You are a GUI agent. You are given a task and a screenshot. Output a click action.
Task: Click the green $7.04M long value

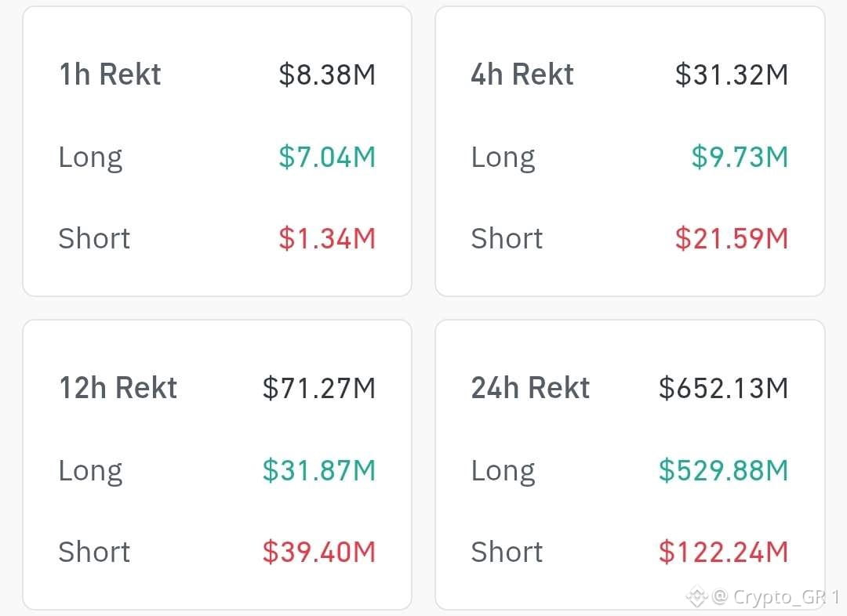point(327,157)
